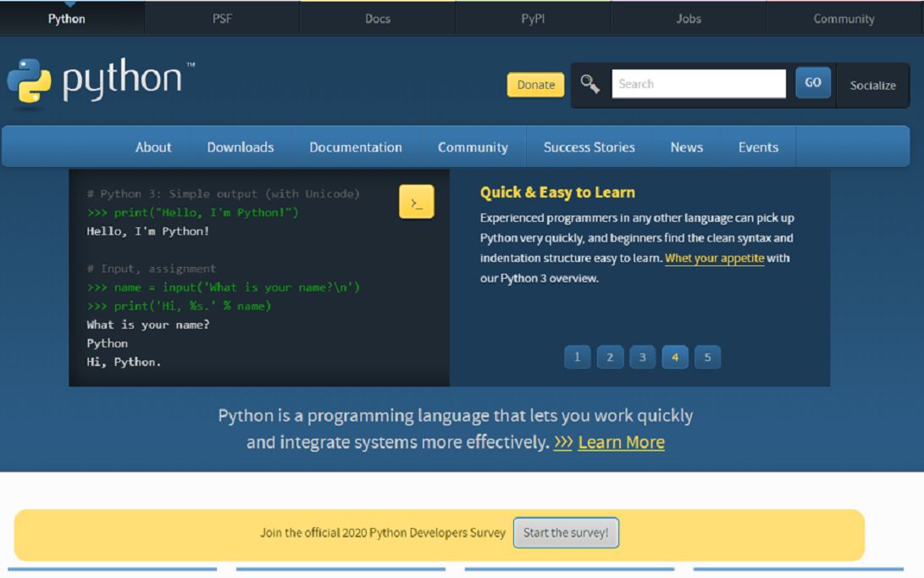Image resolution: width=924 pixels, height=578 pixels.
Task: Switch to carousel slide 5
Action: [708, 357]
